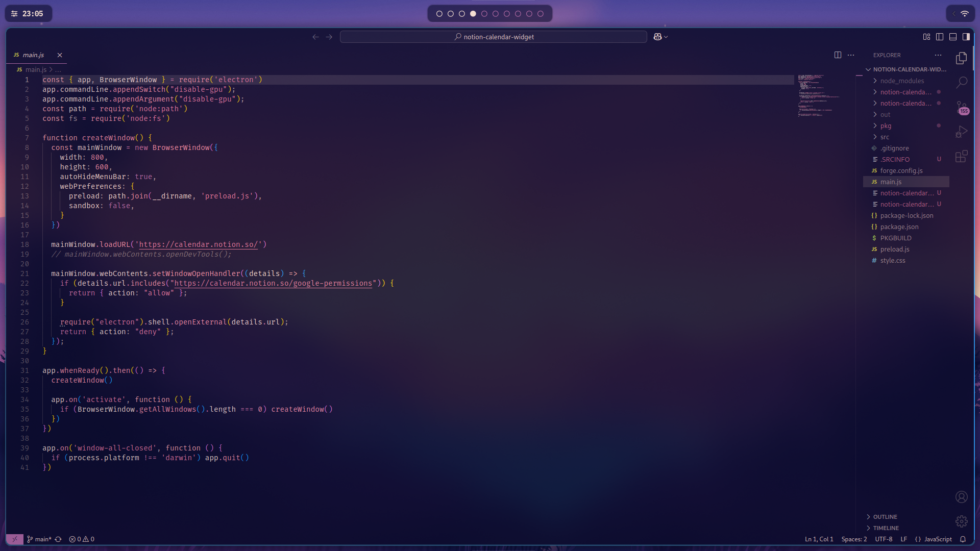Open the remote window indicator
Screen dimensions: 980x551
tap(14, 539)
